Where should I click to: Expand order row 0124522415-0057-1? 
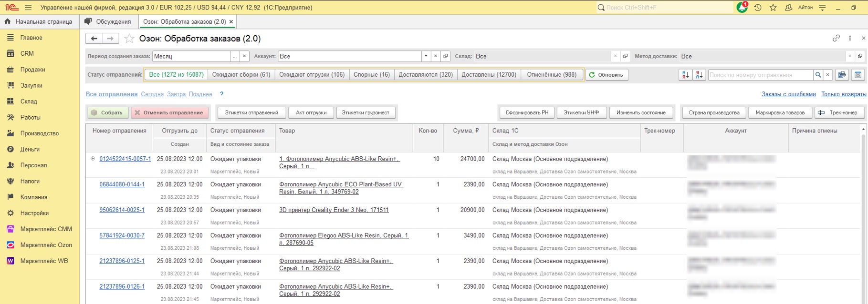point(93,159)
